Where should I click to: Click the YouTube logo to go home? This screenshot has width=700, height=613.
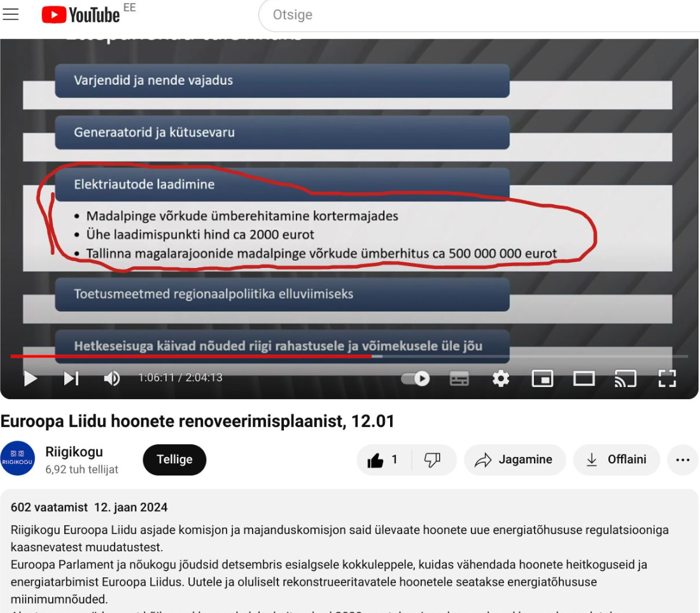pos(81,15)
